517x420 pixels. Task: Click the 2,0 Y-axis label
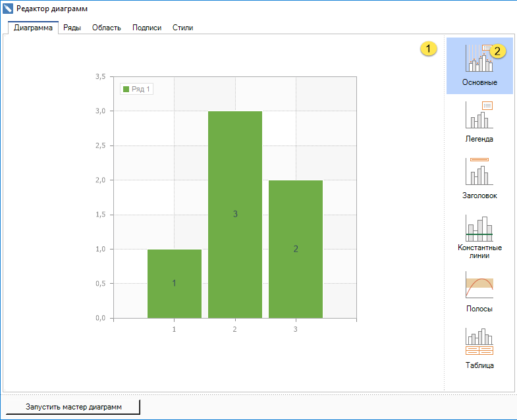(101, 180)
